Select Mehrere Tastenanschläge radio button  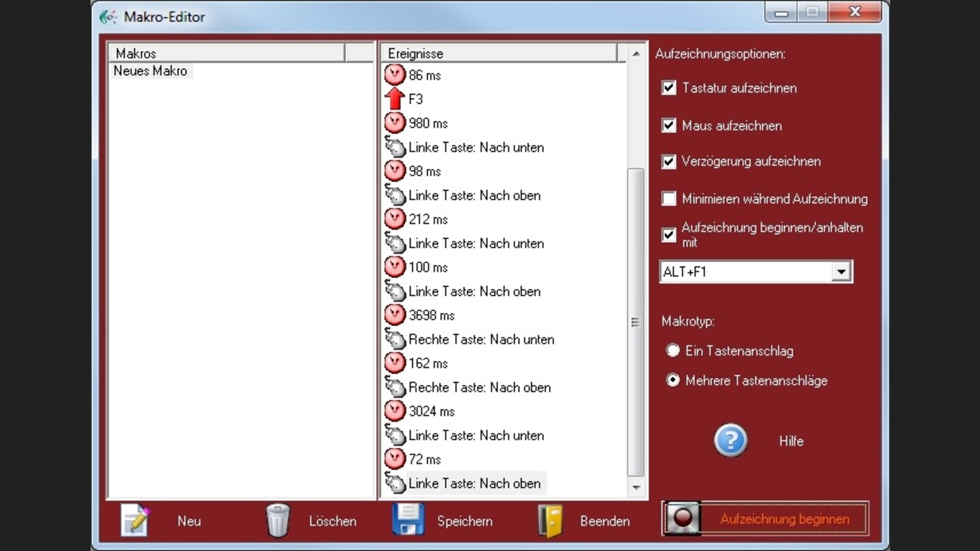pos(673,380)
